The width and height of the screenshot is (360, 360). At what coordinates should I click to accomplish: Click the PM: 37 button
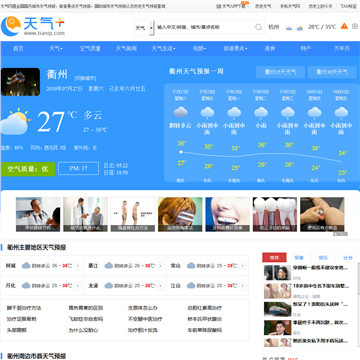tap(78, 169)
